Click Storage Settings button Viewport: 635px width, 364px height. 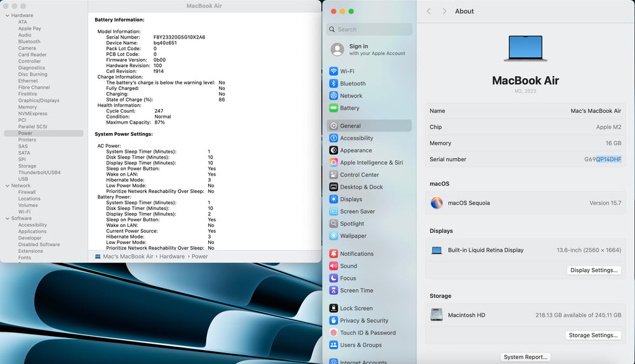point(593,335)
